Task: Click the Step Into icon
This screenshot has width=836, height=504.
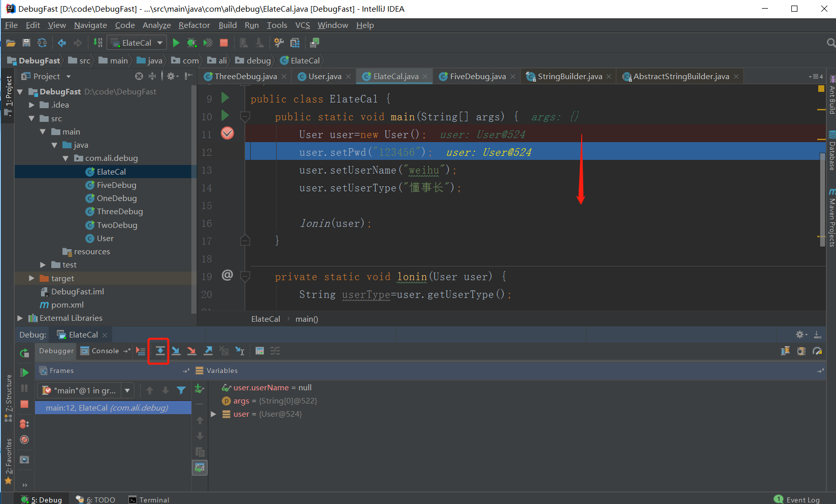Action: 176,351
